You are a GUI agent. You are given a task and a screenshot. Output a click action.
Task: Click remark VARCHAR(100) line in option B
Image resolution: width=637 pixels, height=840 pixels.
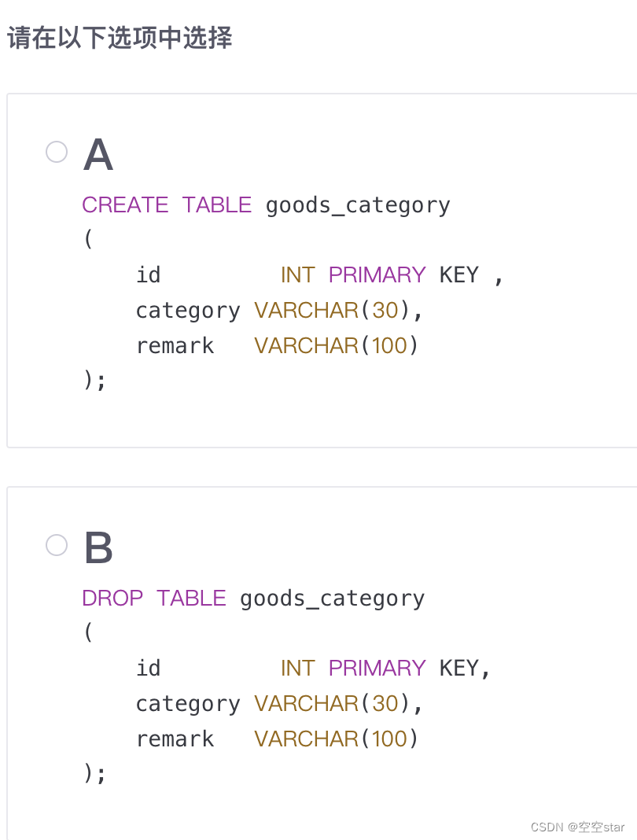(277, 739)
